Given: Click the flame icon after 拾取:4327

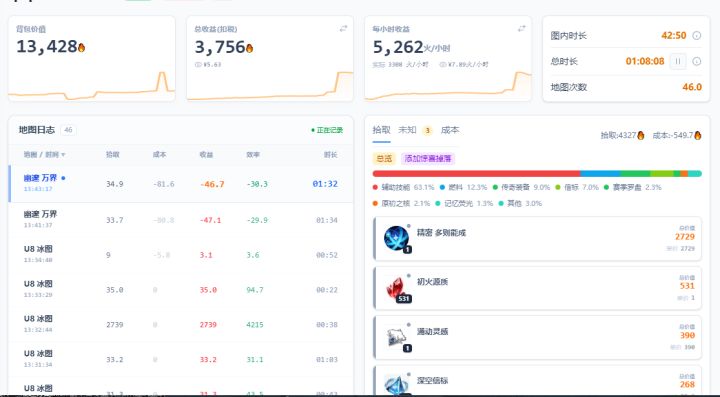Looking at the screenshot, I should (x=641, y=135).
